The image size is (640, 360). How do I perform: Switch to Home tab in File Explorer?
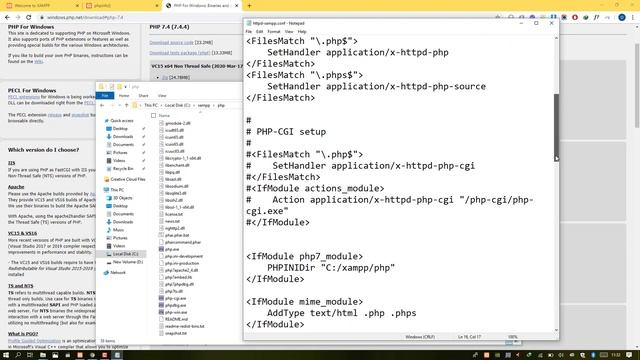click(x=124, y=96)
